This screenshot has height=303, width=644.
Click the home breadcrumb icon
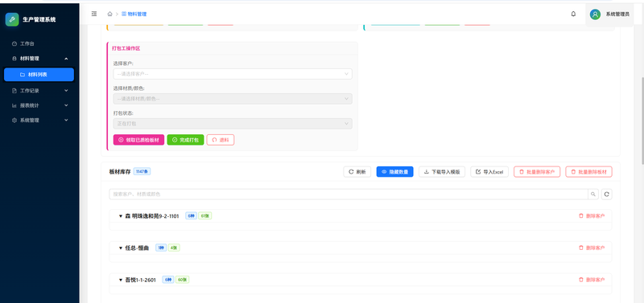[109, 14]
